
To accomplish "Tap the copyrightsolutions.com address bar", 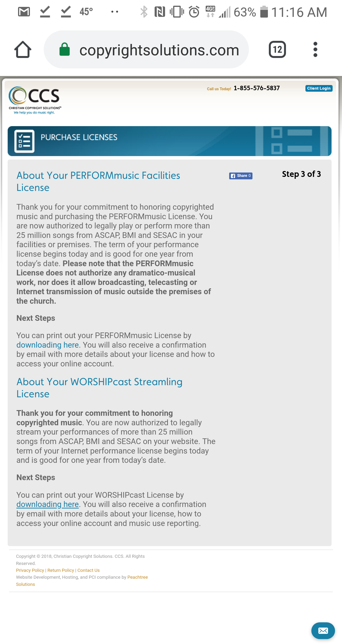I will point(159,50).
